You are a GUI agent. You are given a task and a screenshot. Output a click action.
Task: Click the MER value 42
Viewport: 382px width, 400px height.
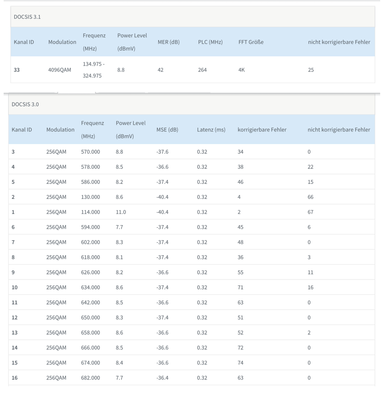pyautogui.click(x=160, y=70)
